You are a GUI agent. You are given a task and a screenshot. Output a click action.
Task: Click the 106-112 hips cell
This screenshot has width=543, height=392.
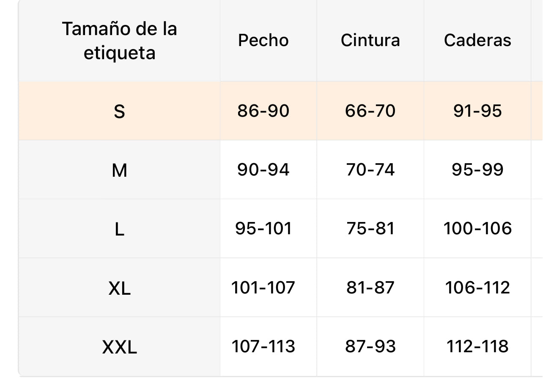(477, 288)
